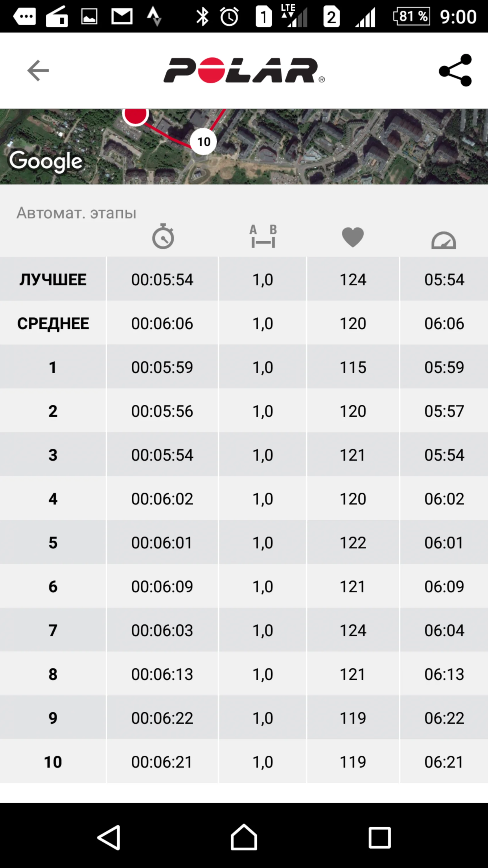
Task: Tap the lap 10 marker on map
Action: coord(203,141)
